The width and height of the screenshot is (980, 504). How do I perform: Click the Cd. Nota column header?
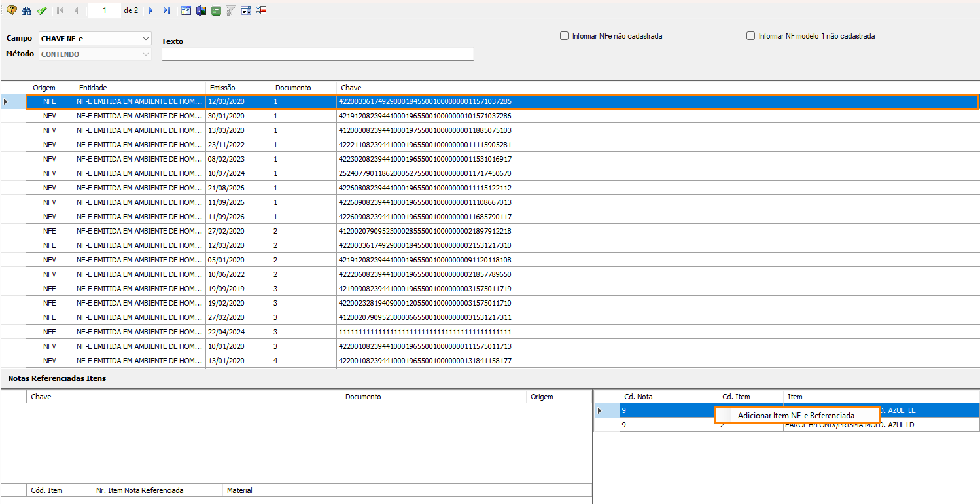tap(669, 397)
